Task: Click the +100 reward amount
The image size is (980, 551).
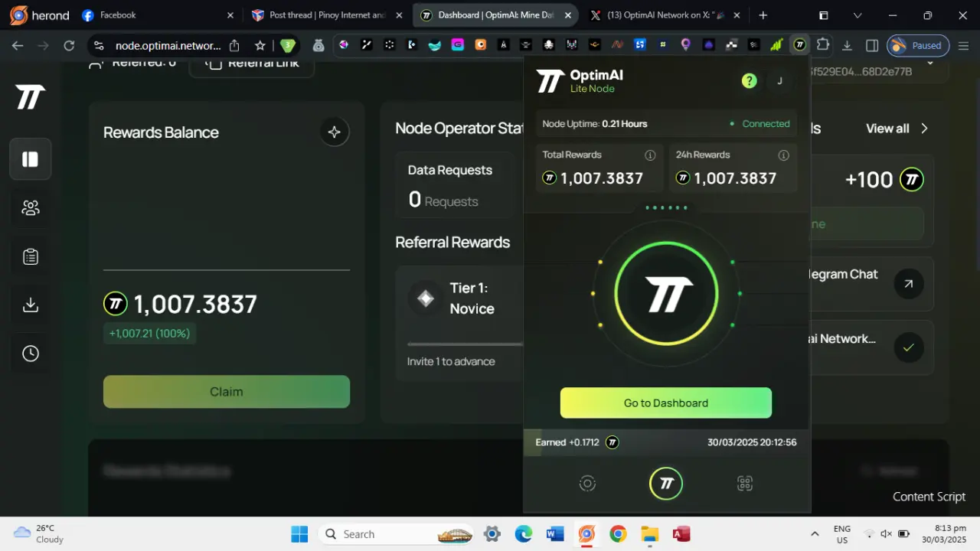Action: 869,180
